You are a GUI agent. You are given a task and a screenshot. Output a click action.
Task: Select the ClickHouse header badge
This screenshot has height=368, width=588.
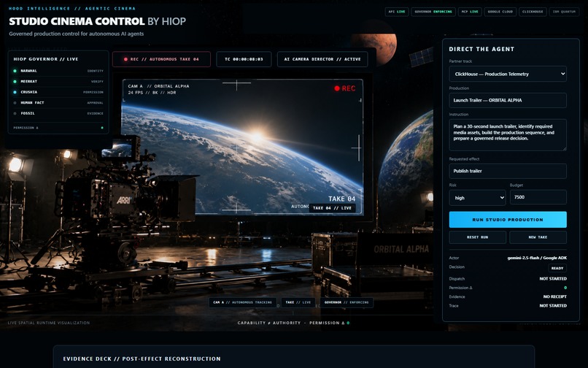(533, 12)
